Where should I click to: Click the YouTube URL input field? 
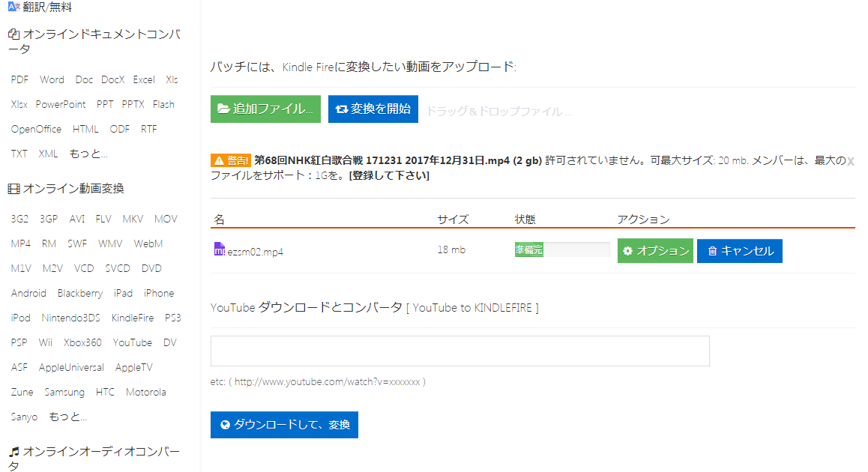(460, 351)
